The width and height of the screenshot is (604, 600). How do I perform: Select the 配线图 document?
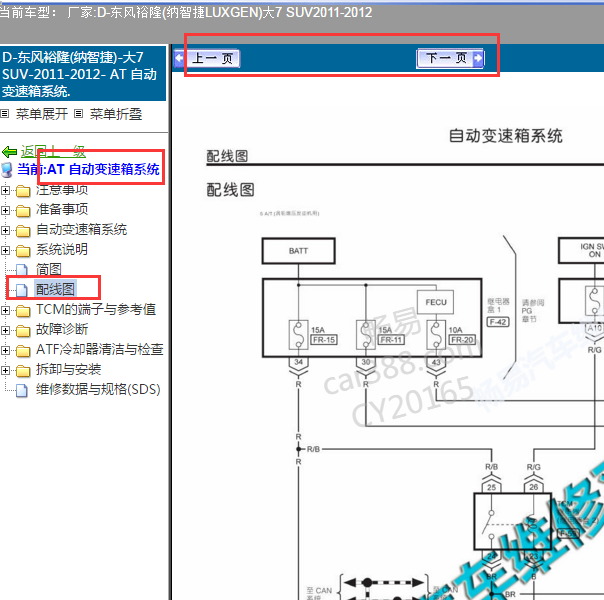click(55, 289)
